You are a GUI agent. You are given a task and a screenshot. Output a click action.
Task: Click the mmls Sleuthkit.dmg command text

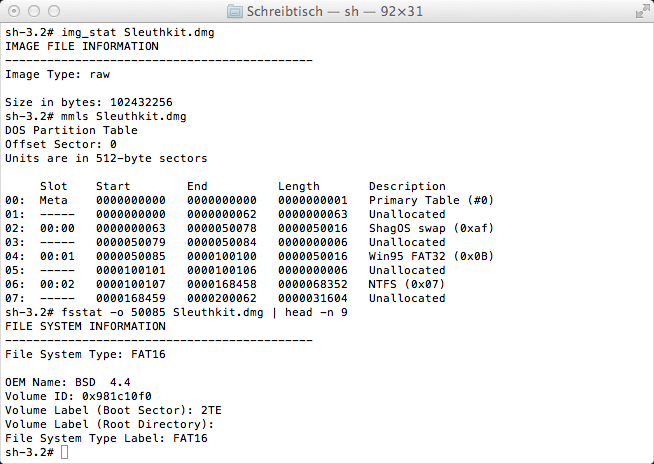pyautogui.click(x=123, y=116)
